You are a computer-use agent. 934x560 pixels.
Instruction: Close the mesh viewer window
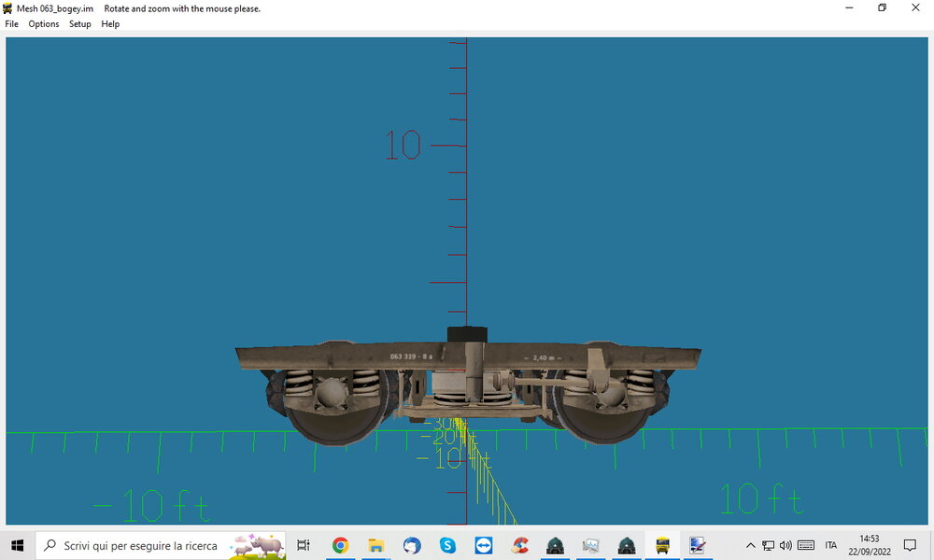click(915, 7)
